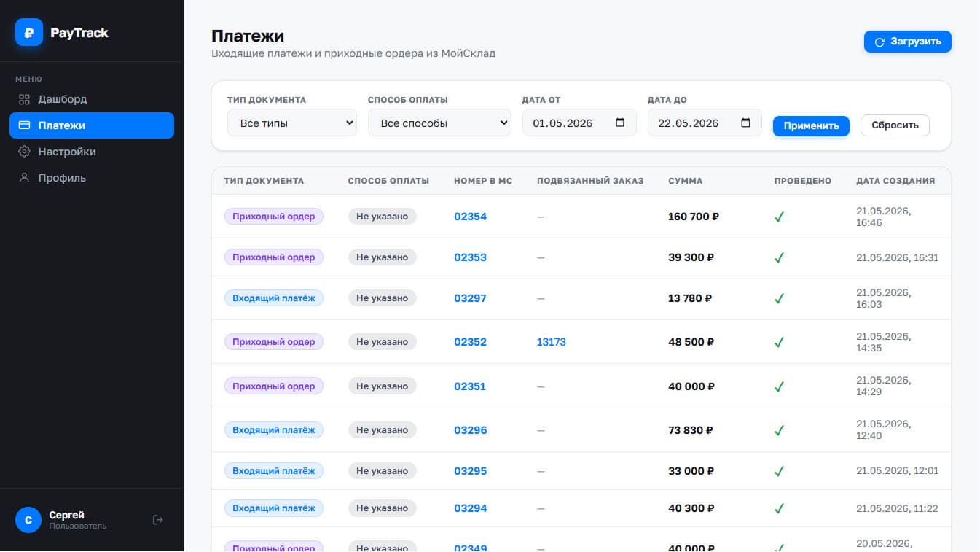Viewport: 980px width, 552px height.
Task: Go to the Настройки menu item
Action: [x=92, y=152]
